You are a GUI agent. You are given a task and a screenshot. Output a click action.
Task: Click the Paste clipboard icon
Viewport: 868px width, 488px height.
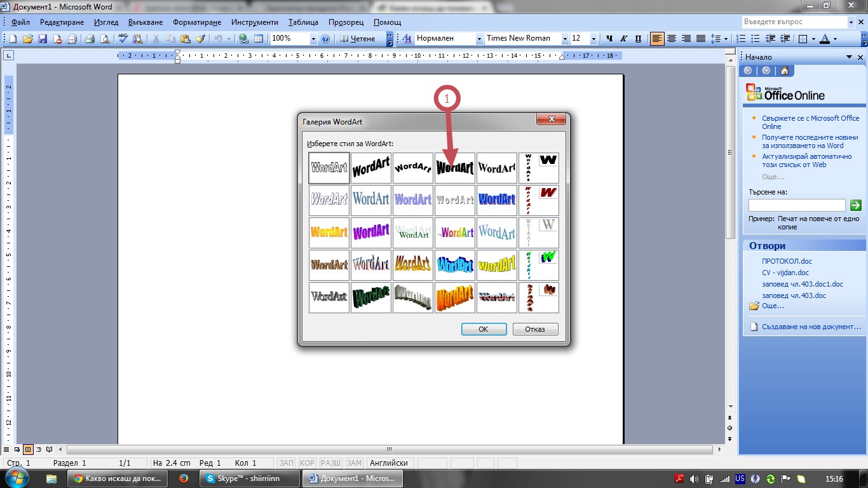click(185, 39)
